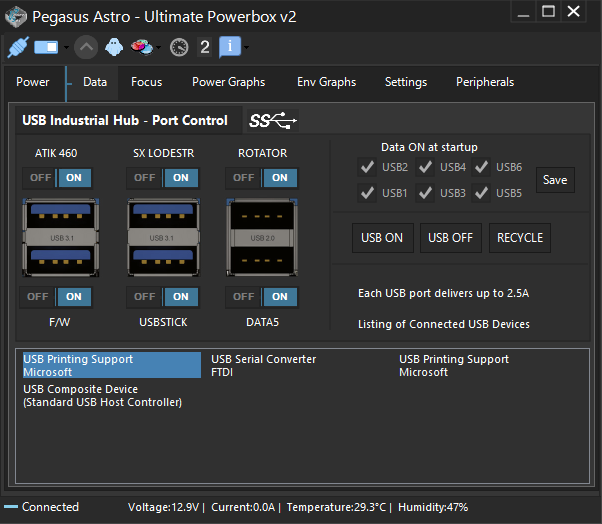Click the RECYCLE button

coord(520,238)
